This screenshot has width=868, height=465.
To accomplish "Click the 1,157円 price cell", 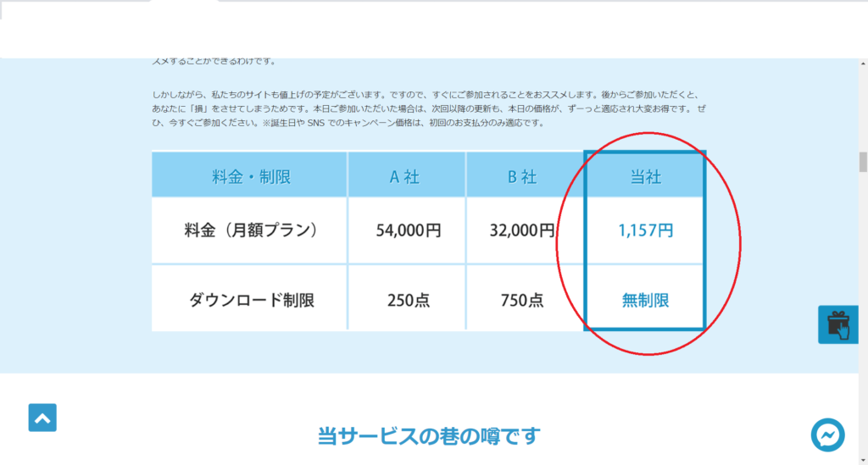I will point(645,230).
